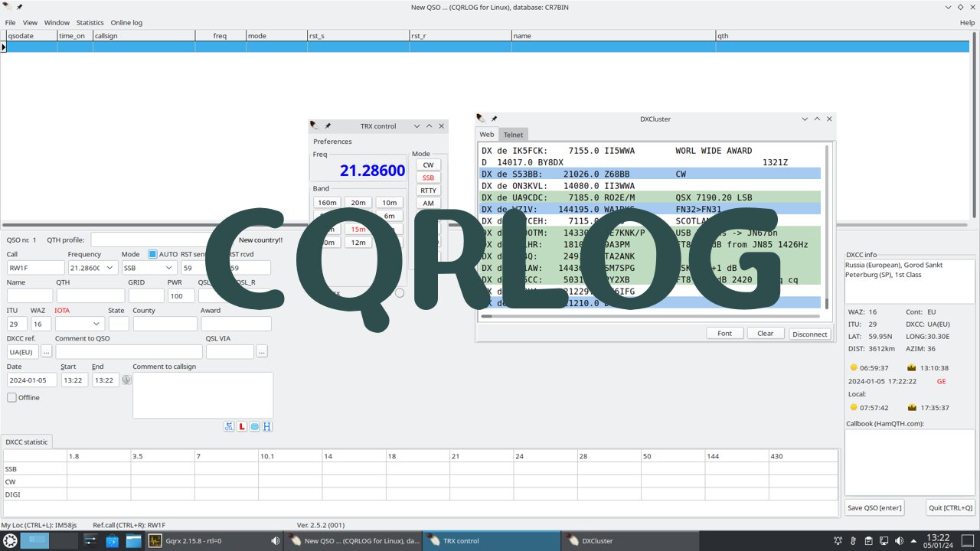The image size is (980, 551).
Task: Select the 12m band button
Action: pos(358,242)
